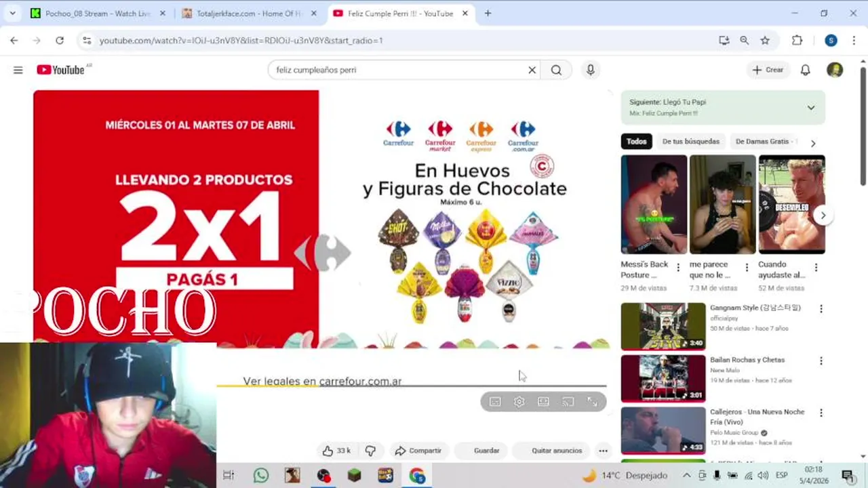Select the Todos filter chip
The width and height of the screenshot is (868, 488).
tap(636, 142)
